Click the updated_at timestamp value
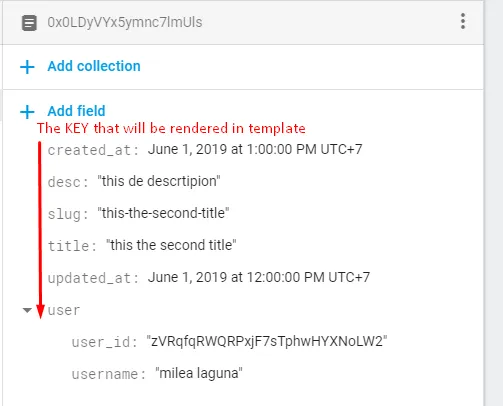Viewport: 503px width, 406px height. [259, 277]
